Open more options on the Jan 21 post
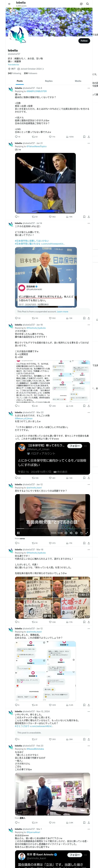The width and height of the screenshot is (98, 868). [x=89, y=143]
